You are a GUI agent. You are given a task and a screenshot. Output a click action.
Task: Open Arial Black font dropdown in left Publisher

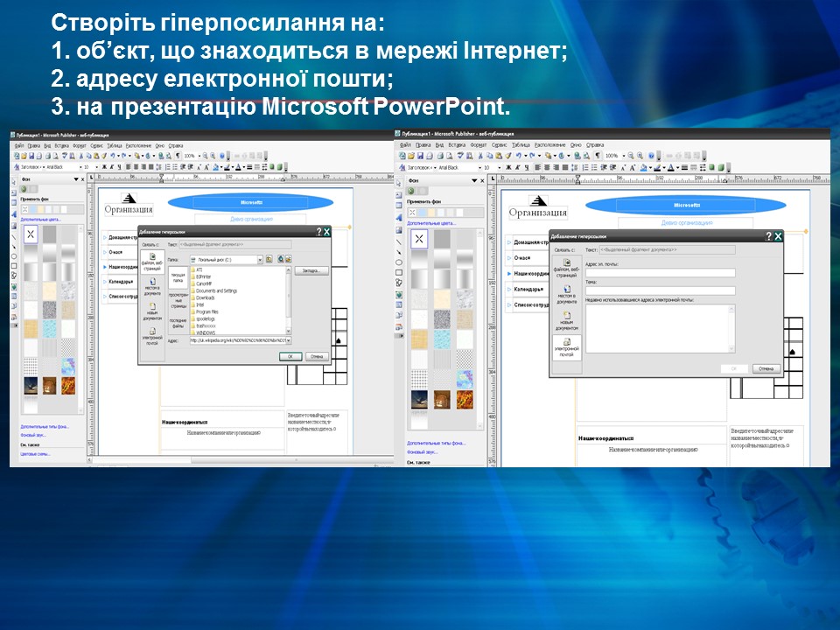(80, 167)
